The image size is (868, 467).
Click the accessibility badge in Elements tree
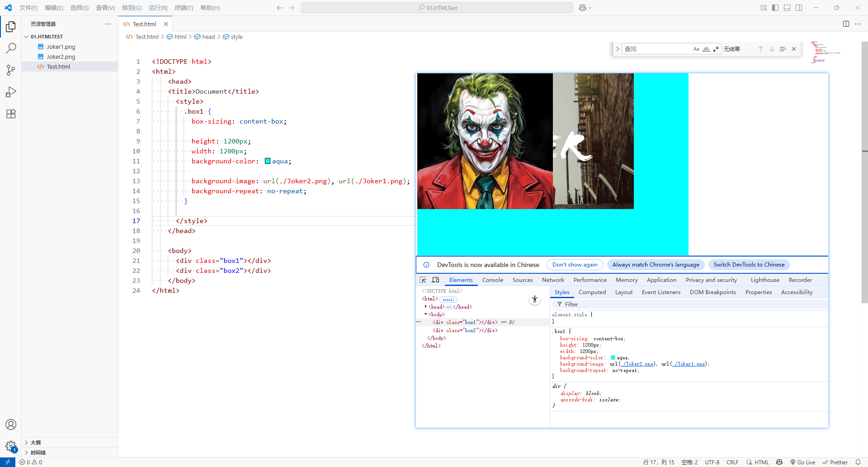click(535, 299)
